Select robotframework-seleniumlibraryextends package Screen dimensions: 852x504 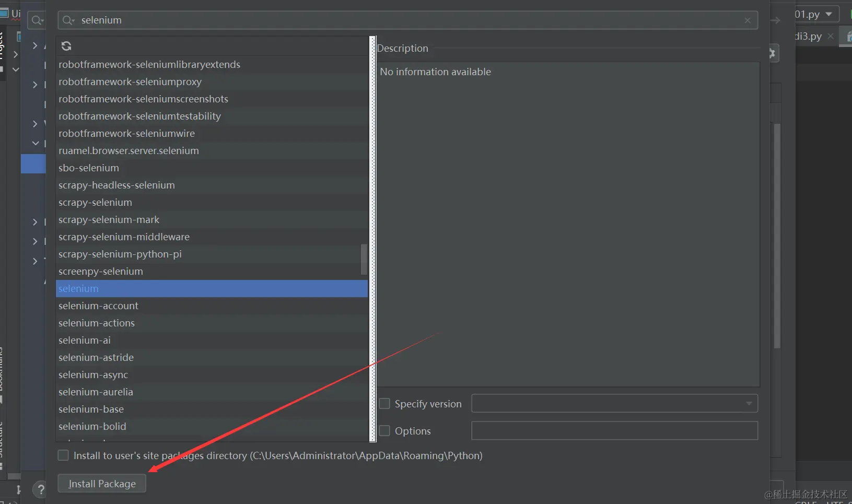[x=212, y=64]
